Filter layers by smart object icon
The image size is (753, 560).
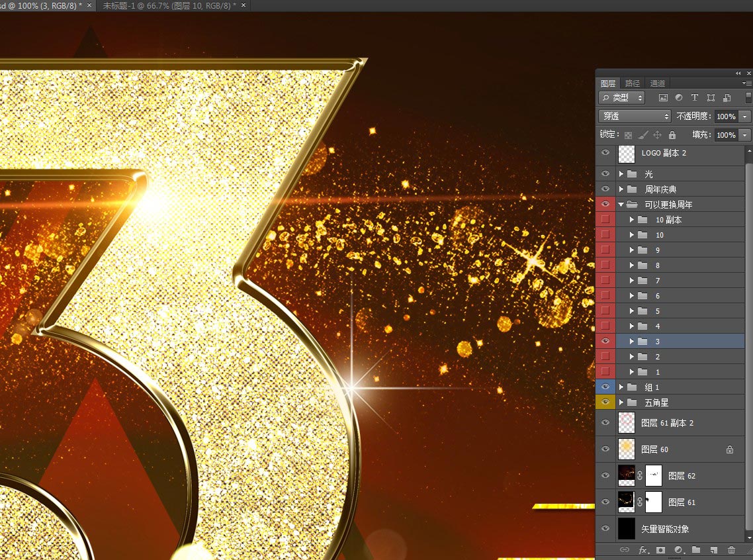coord(727,97)
